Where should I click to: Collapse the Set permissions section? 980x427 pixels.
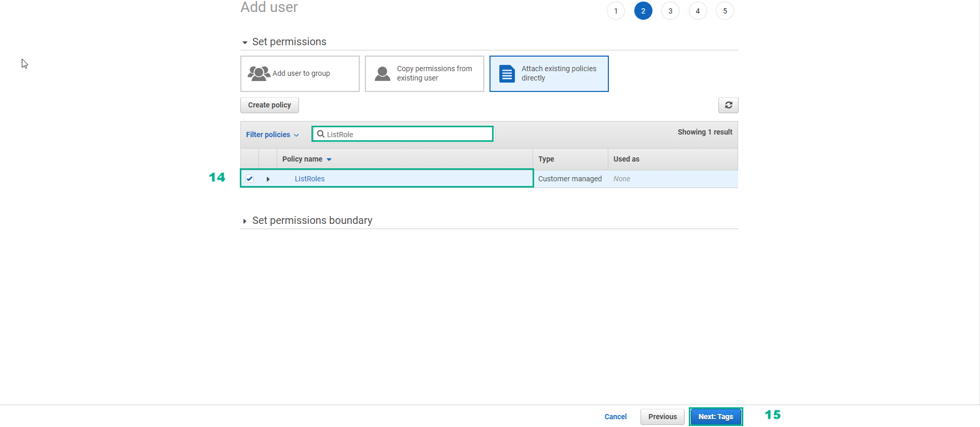pyautogui.click(x=244, y=43)
